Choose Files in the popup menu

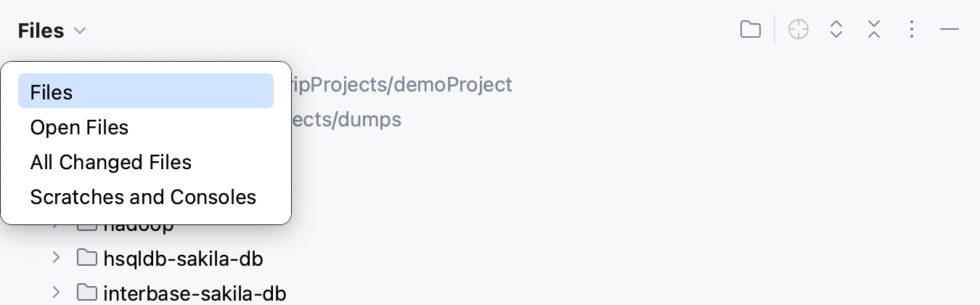pyautogui.click(x=145, y=92)
